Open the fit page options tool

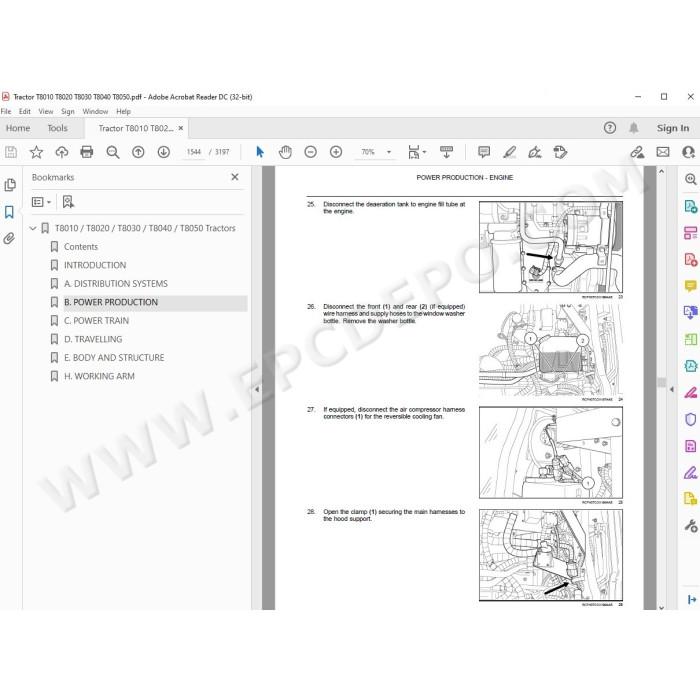pyautogui.click(x=417, y=152)
